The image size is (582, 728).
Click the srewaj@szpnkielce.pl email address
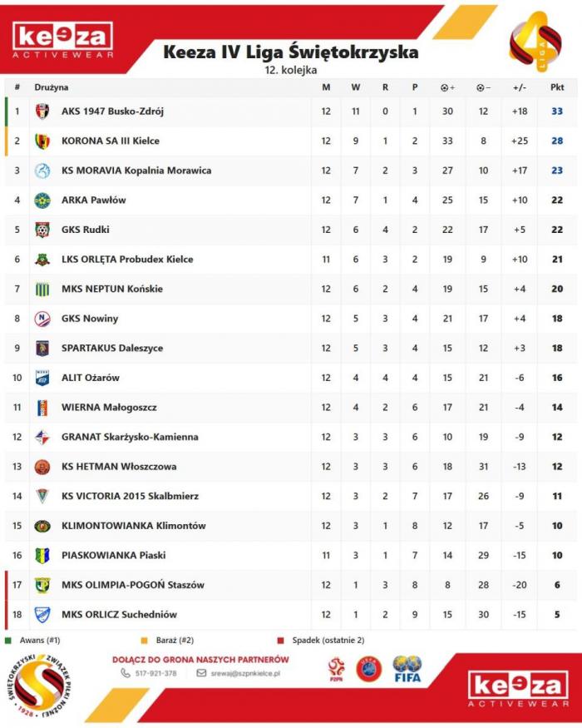coord(244,673)
